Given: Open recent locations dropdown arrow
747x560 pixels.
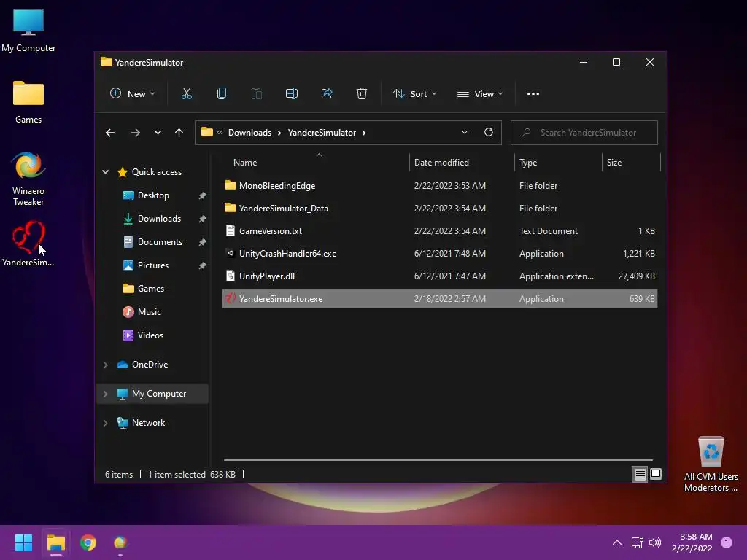Looking at the screenshot, I should point(158,133).
